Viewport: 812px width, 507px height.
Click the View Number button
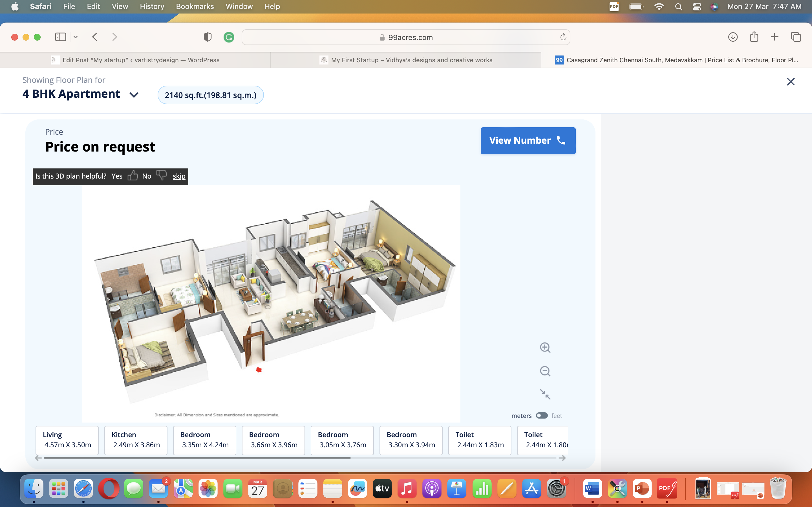528,141
